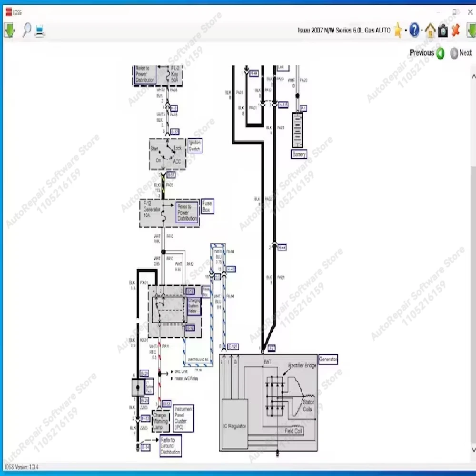Select connector label P-1 above battery
This screenshot has height=476, width=476.
(303, 108)
